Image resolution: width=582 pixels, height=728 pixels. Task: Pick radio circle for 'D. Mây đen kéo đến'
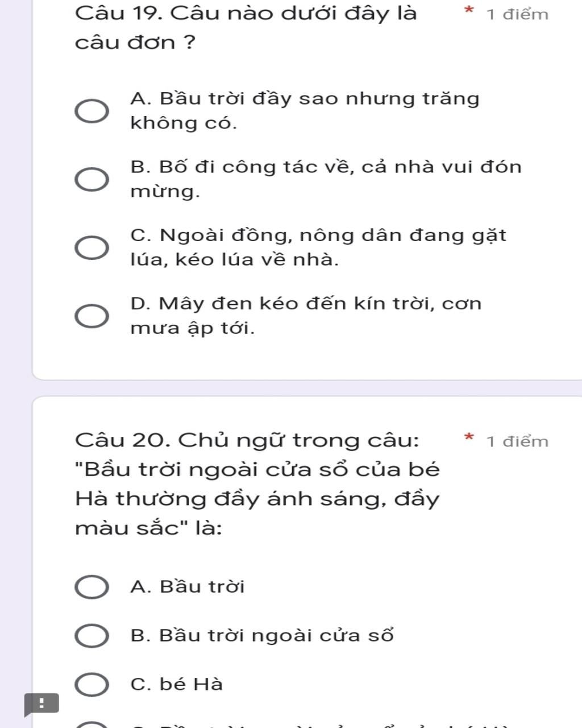92,316
